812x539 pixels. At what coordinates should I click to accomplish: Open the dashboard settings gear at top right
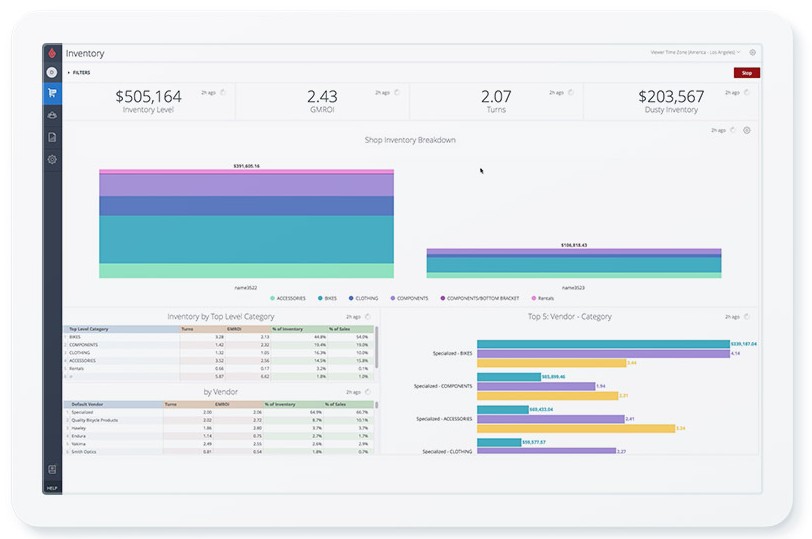(752, 52)
